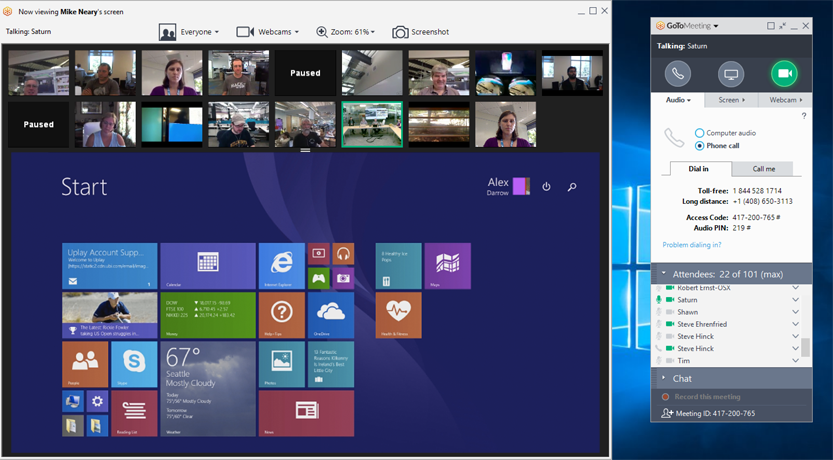
Task: Open the Reading List tile
Action: pyautogui.click(x=134, y=413)
